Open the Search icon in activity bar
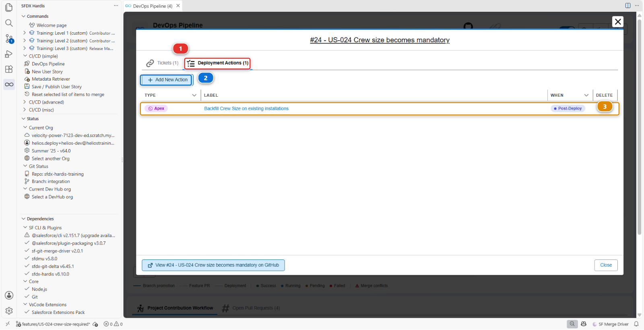Screen dimensions: 644x330 coord(9,23)
